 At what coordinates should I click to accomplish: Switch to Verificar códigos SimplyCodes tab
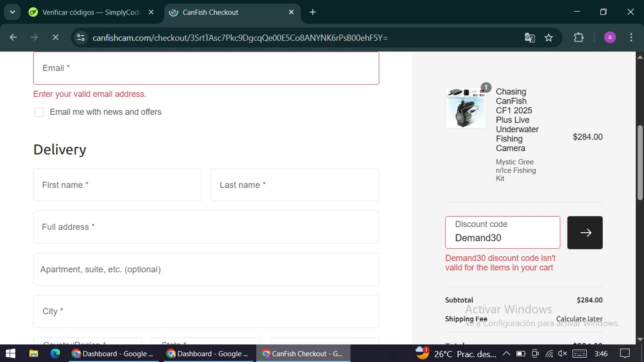[x=91, y=12]
